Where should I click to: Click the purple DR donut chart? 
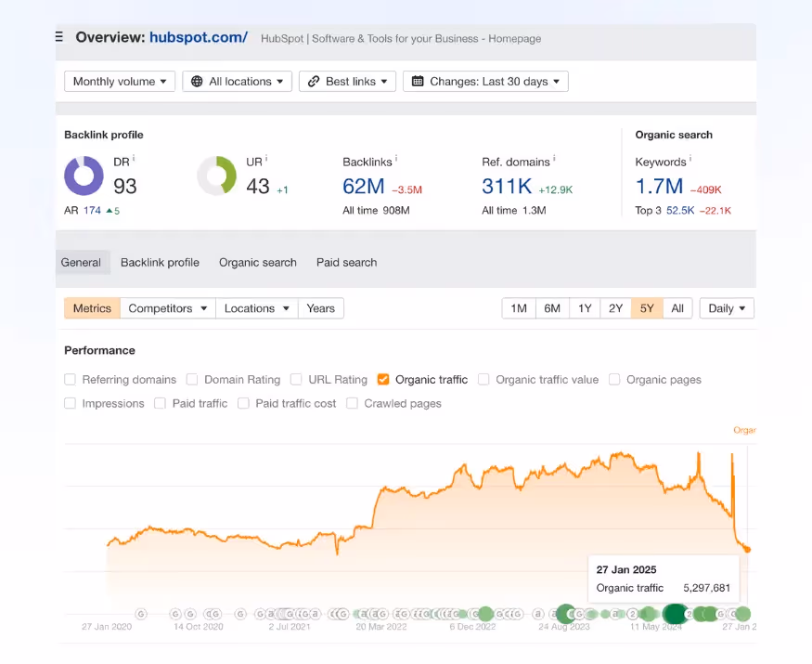tap(84, 176)
